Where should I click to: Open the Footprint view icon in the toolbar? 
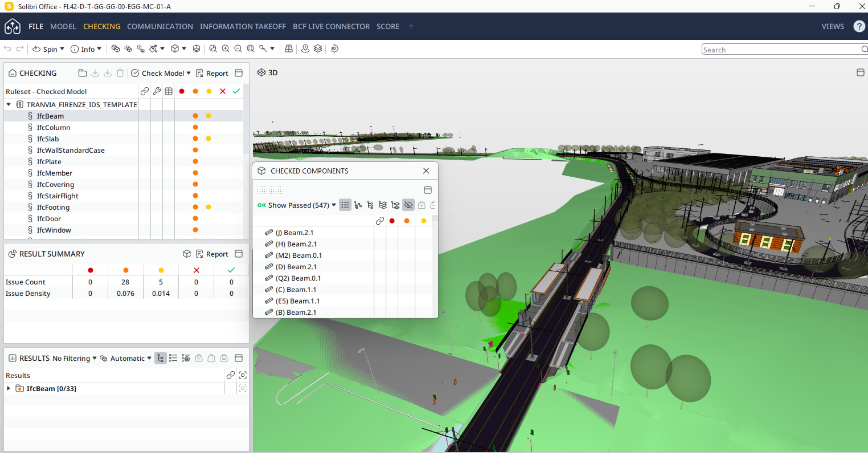(289, 49)
